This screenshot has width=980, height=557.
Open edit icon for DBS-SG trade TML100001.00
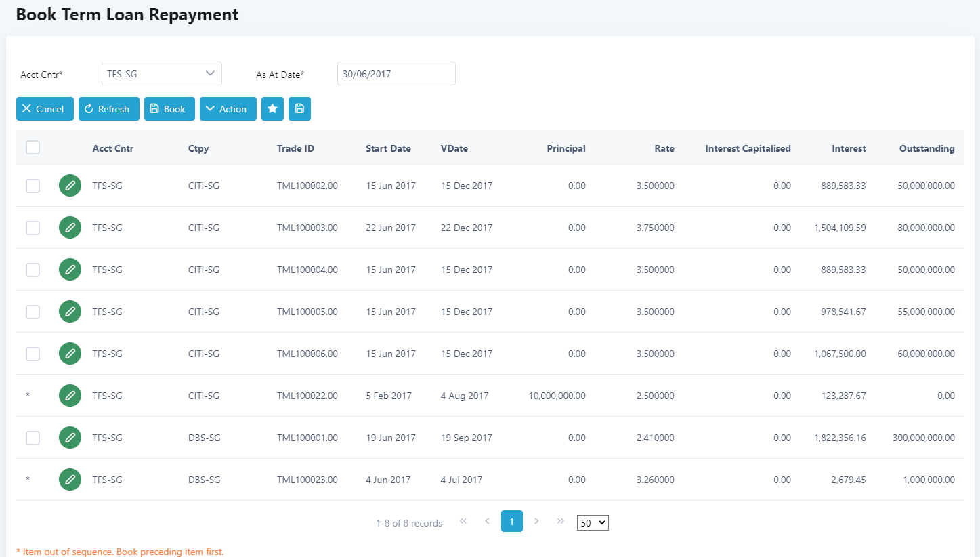pyautogui.click(x=70, y=438)
